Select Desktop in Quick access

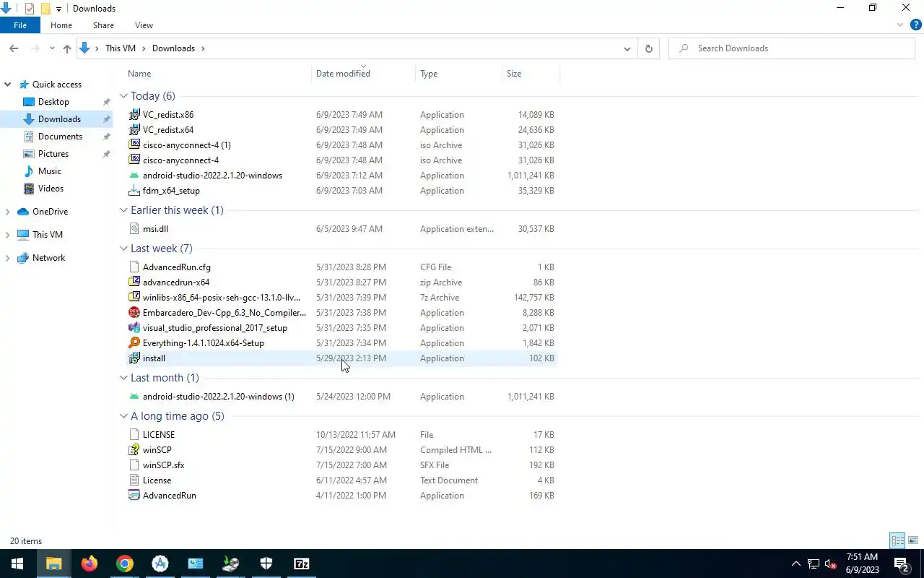[x=53, y=102]
